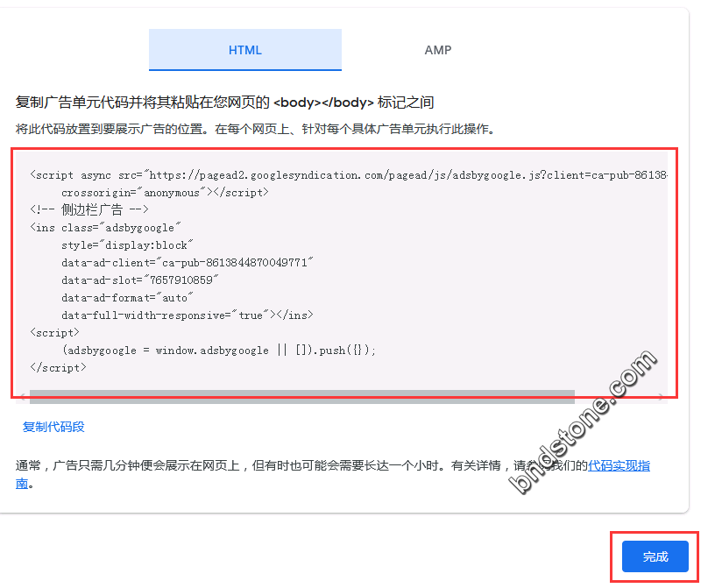This screenshot has height=588, width=715.
Task: Click the closing </script> tag line
Action: (58, 368)
